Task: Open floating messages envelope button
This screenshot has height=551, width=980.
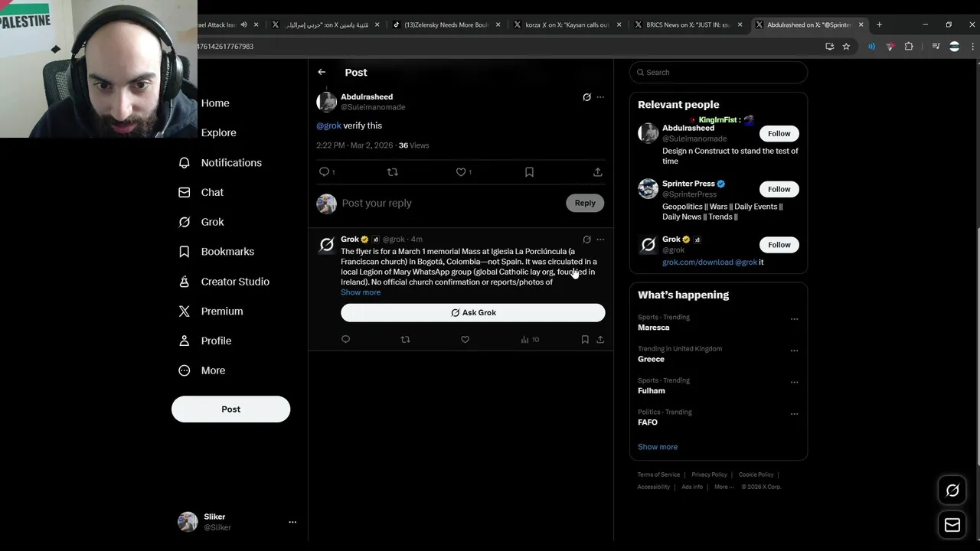Action: click(952, 525)
